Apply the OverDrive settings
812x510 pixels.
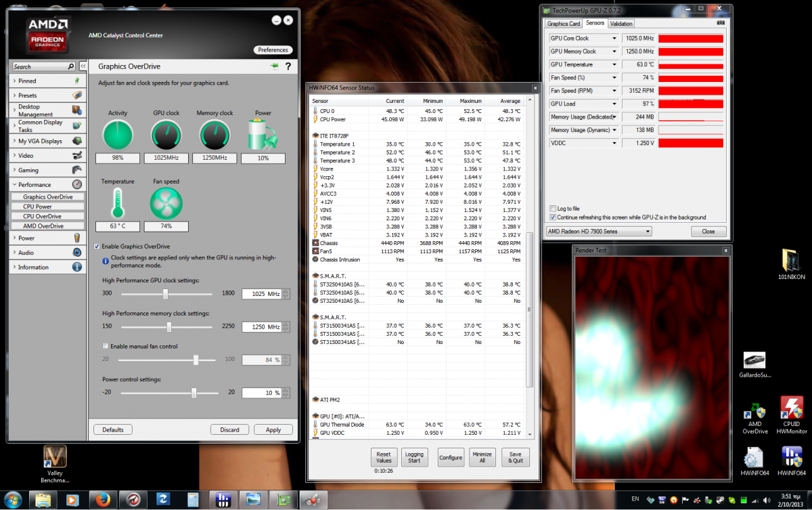click(x=273, y=429)
